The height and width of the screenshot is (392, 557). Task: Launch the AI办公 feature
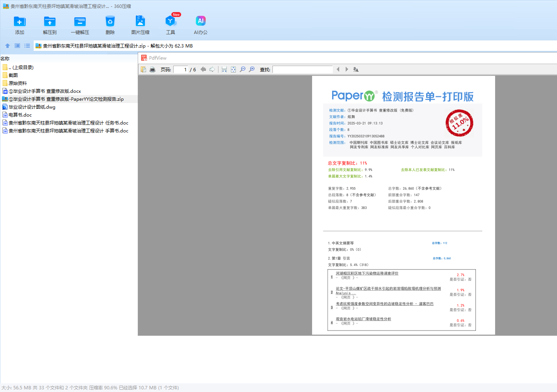click(201, 22)
